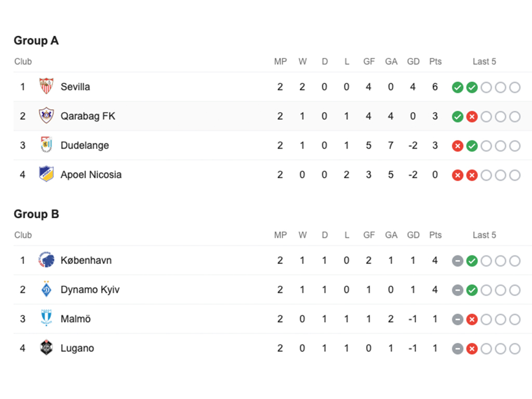The width and height of the screenshot is (532, 399).
Task: Click the Pts column header in Group A
Action: click(x=435, y=61)
